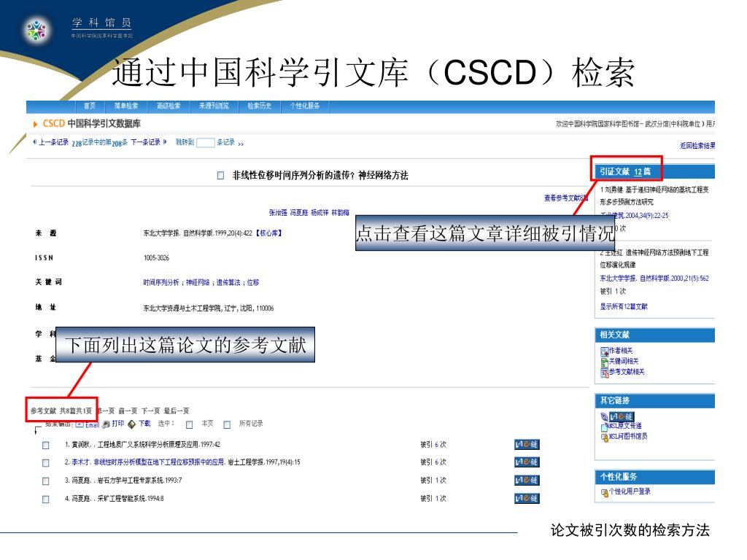The image size is (747, 560).
Task: Tick the 所有记录 selection checkbox
Action: [227, 424]
